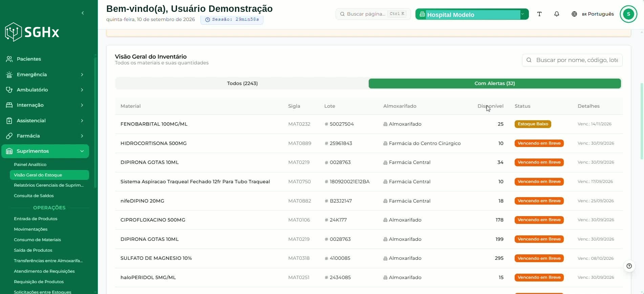The image size is (644, 294).
Task: Click the Buscar página search field
Action: [373, 14]
